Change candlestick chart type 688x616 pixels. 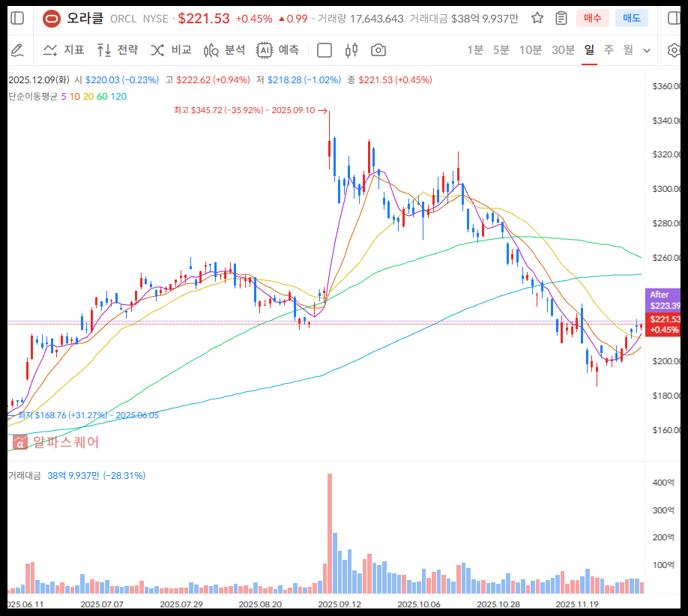(351, 50)
